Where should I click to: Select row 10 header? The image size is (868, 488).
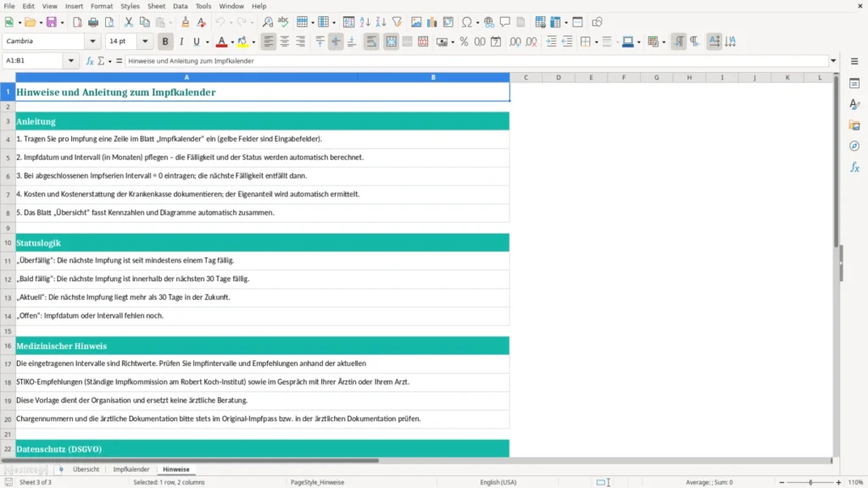tap(8, 243)
